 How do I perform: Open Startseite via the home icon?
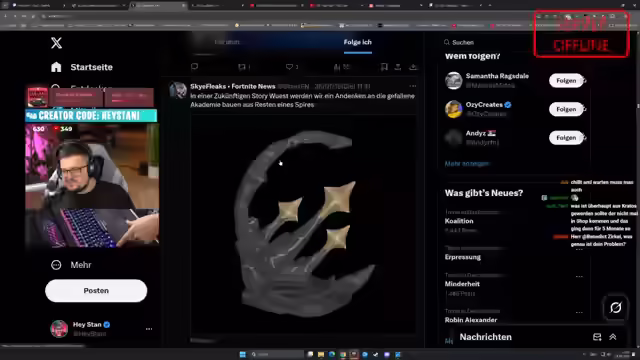pos(56,67)
